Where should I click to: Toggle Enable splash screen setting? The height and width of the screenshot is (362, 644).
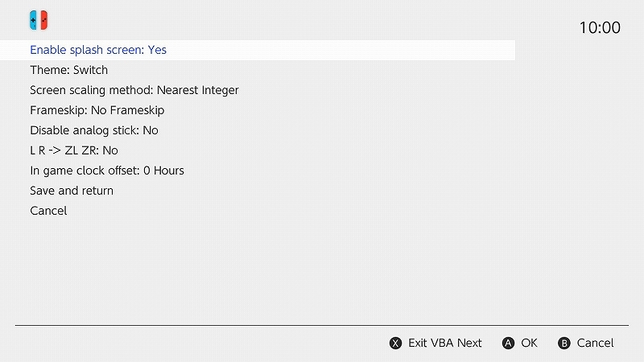pos(98,50)
